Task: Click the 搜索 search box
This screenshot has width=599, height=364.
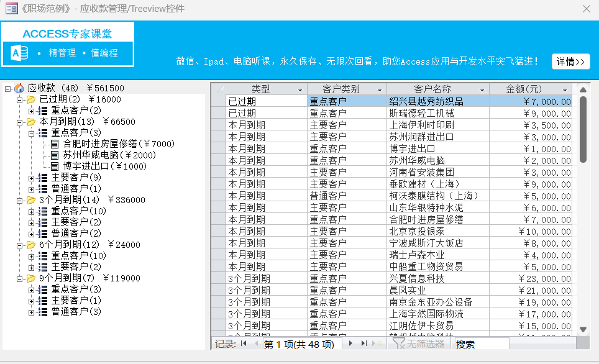Action: click(x=481, y=344)
